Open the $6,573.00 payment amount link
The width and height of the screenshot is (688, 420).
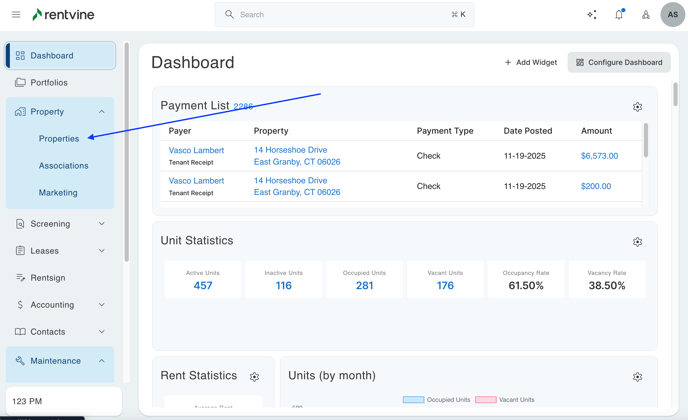(x=599, y=156)
